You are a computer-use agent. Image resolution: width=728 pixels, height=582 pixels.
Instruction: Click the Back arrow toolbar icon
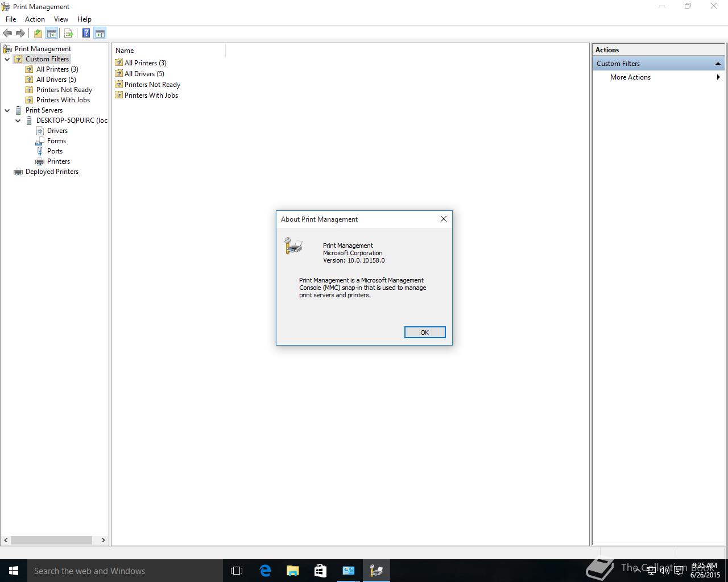7,34
